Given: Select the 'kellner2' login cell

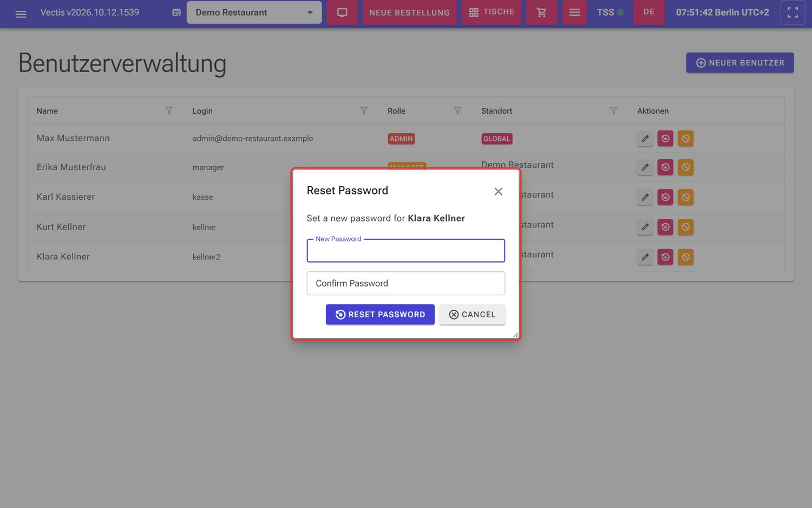Looking at the screenshot, I should click(206, 257).
